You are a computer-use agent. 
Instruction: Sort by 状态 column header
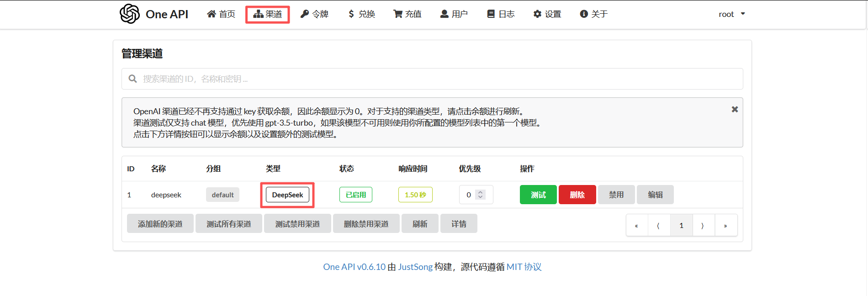[347, 169]
